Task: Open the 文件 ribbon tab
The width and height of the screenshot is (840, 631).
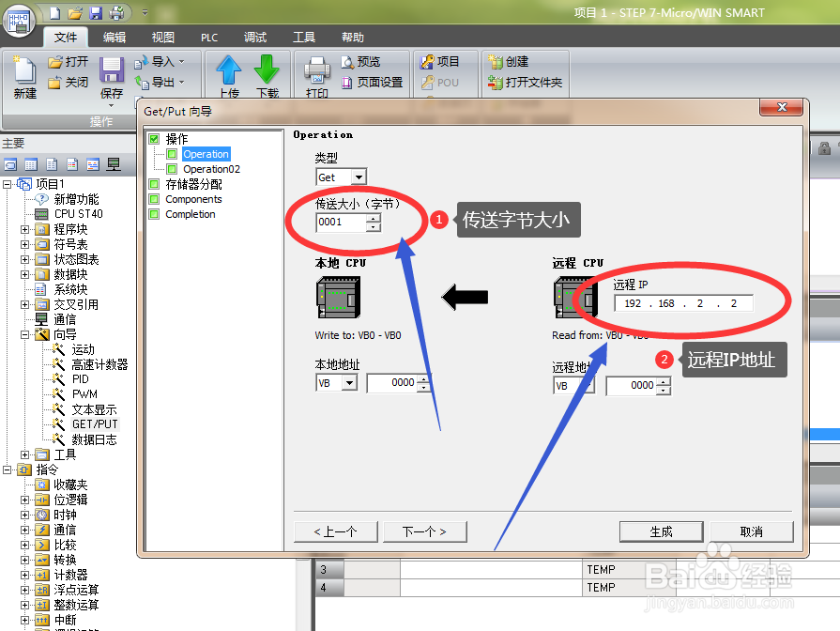Action: point(66,37)
